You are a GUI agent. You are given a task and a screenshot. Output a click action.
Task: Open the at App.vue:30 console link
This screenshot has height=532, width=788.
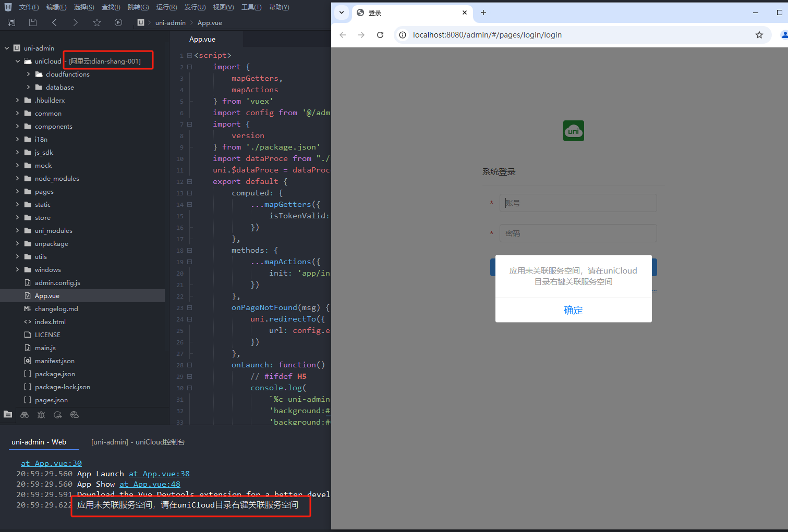click(51, 463)
